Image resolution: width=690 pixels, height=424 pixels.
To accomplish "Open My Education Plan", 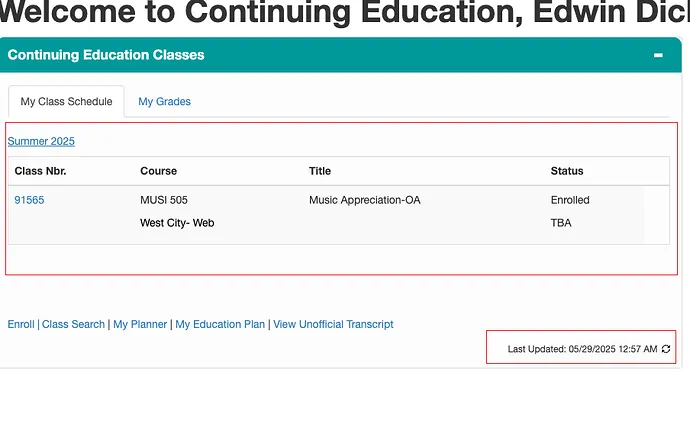I will click(220, 324).
